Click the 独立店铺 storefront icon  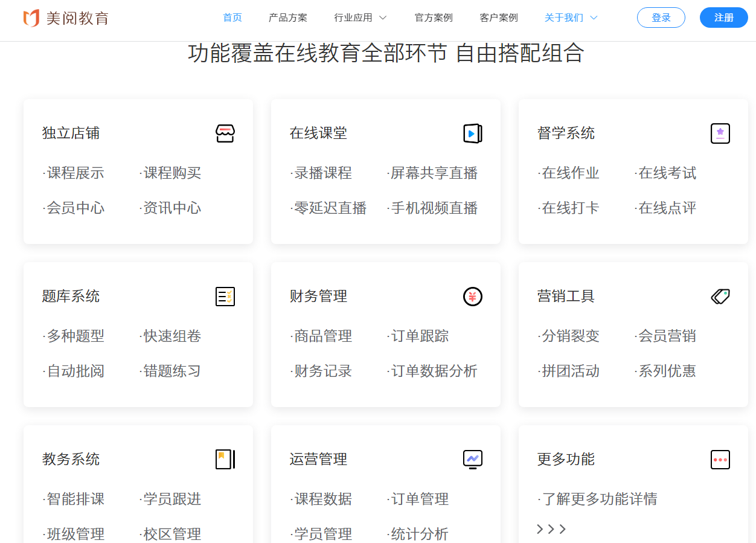click(225, 133)
